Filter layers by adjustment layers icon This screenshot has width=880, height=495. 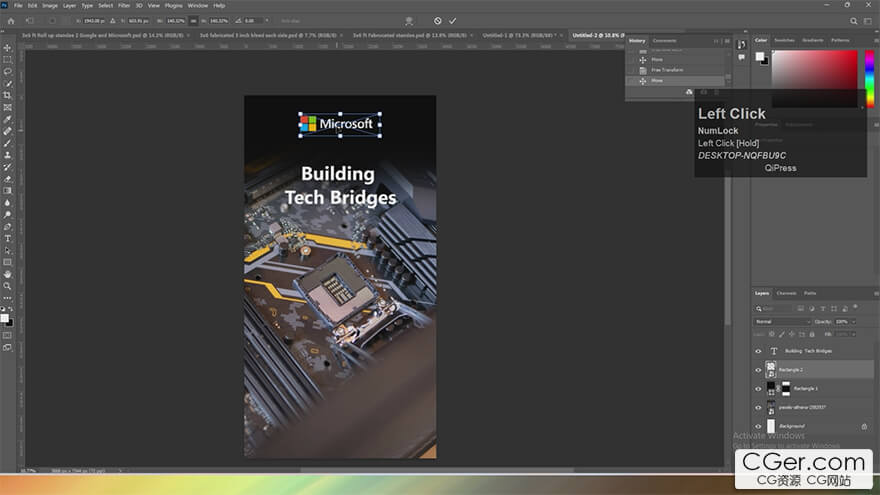coord(812,309)
